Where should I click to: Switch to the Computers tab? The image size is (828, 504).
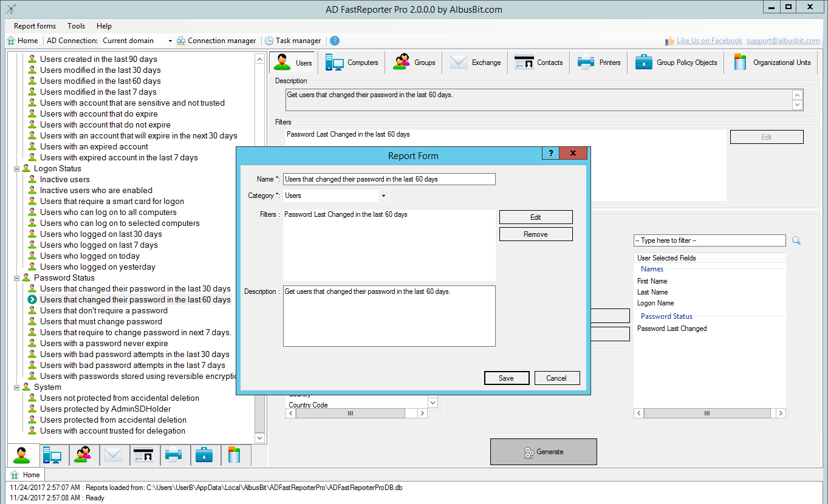[x=352, y=62]
